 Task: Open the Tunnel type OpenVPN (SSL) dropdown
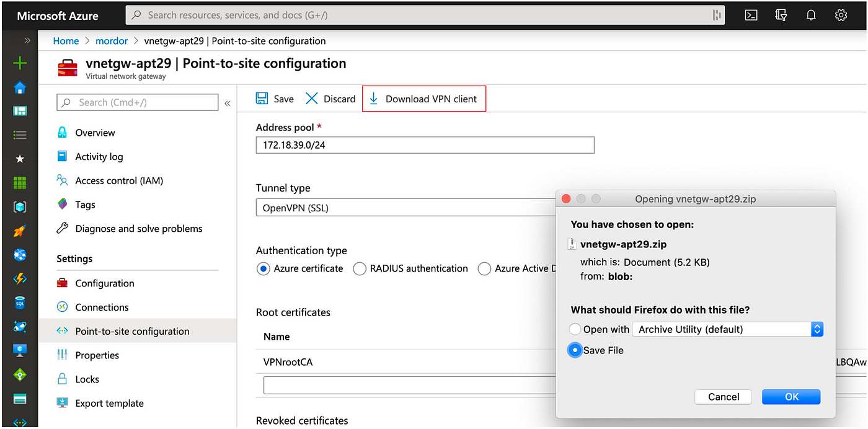point(405,208)
